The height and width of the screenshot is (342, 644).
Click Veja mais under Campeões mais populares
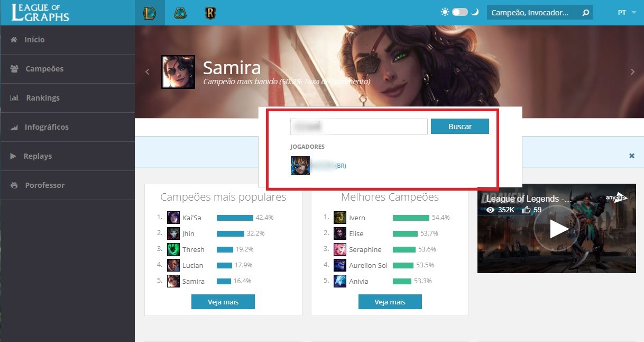pyautogui.click(x=223, y=302)
